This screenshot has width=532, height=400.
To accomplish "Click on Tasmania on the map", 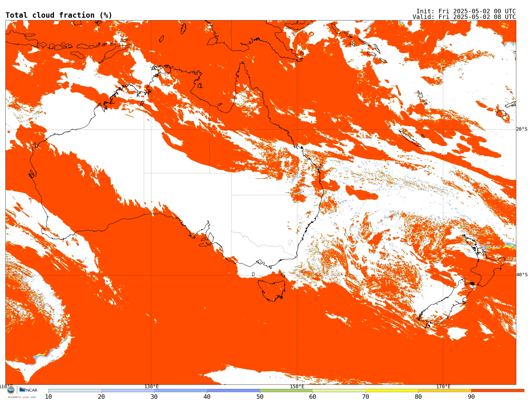I will coord(272,291).
